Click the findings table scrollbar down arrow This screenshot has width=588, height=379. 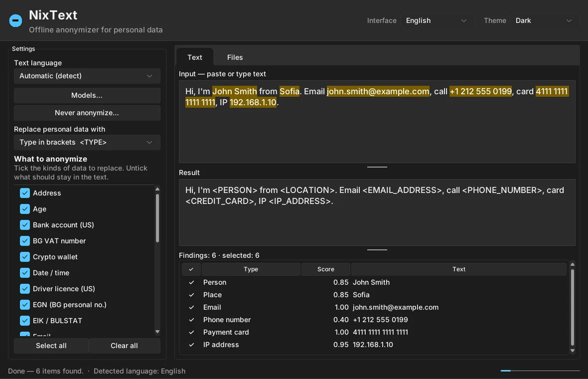[x=572, y=351]
